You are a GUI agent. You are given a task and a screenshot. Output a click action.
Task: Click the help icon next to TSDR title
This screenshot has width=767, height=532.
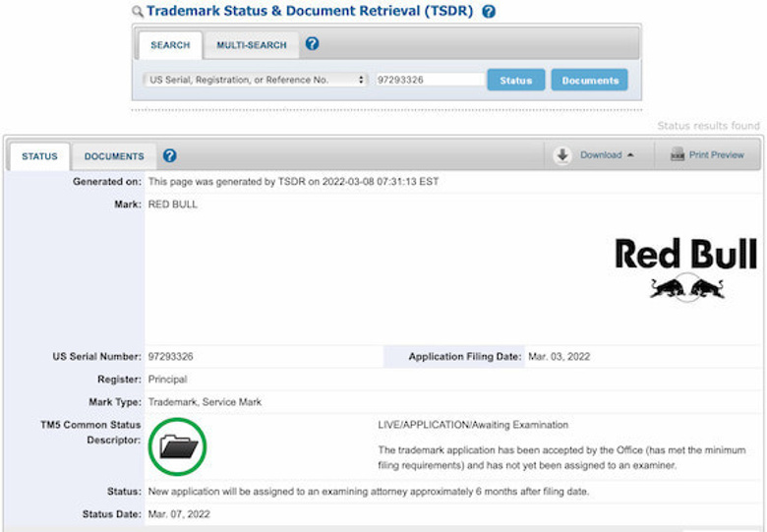tap(489, 12)
